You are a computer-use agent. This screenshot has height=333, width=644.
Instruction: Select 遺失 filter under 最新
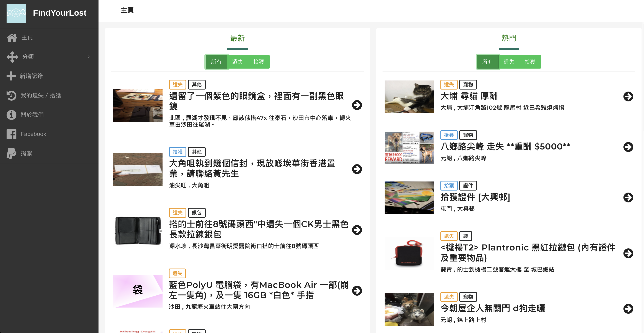pos(237,62)
